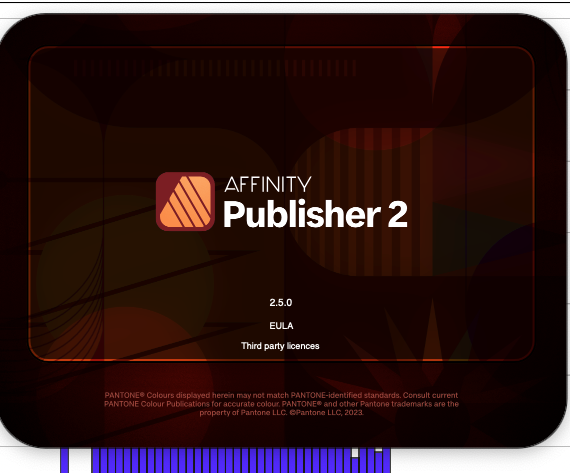570x473 pixels.
Task: Select the first bar in the blue bar group
Action: pyautogui.click(x=95, y=460)
